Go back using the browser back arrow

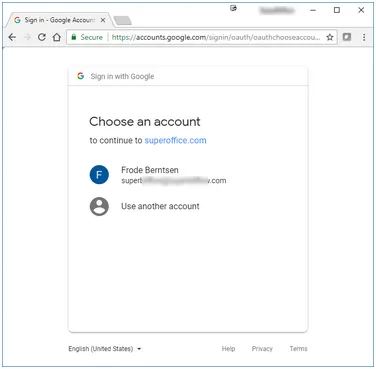click(12, 37)
